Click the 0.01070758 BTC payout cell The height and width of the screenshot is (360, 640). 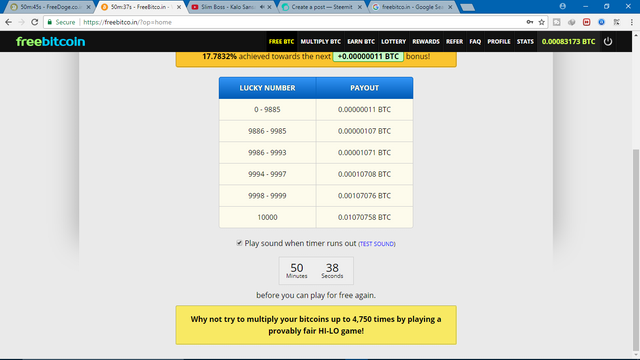(x=364, y=217)
